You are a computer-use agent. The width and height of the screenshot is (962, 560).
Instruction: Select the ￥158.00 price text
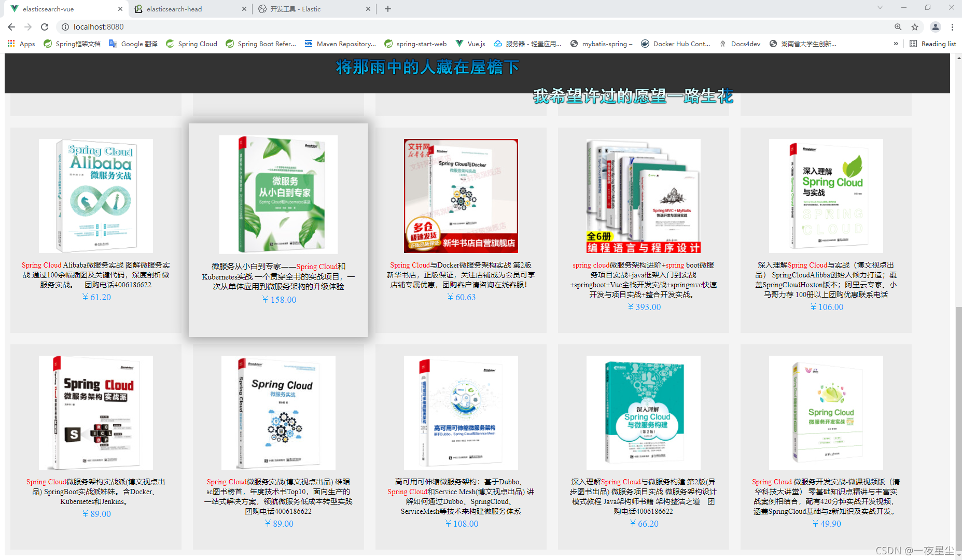[x=278, y=300]
